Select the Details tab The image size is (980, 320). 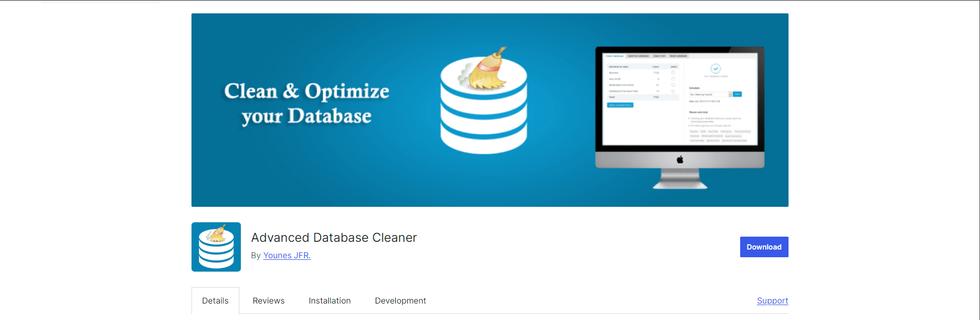[215, 300]
